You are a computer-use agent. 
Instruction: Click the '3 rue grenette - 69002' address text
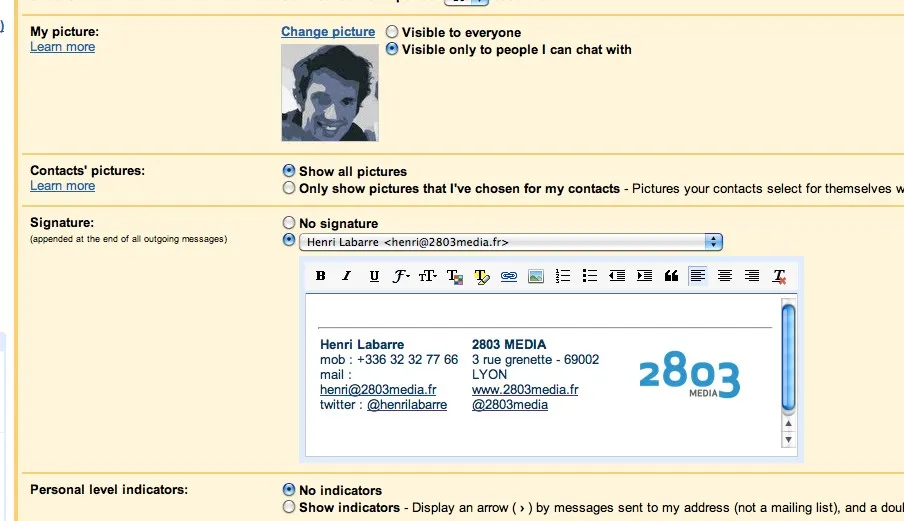click(x=536, y=360)
